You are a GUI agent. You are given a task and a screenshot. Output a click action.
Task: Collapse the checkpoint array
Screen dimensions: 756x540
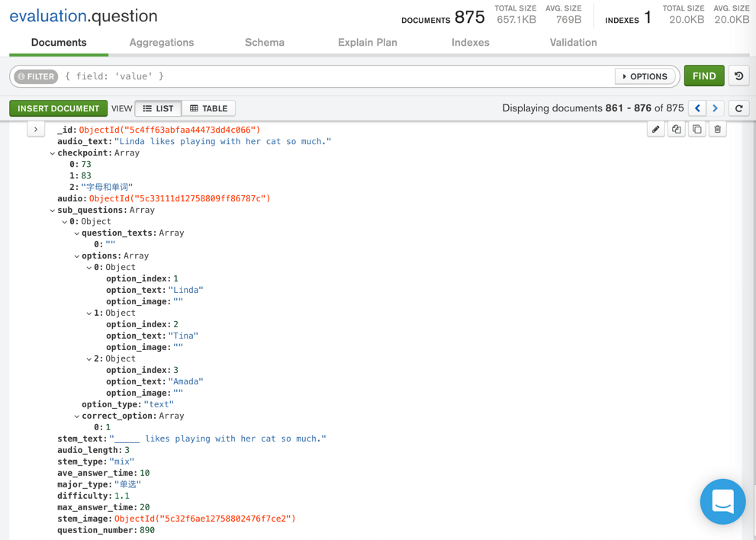pos(53,153)
